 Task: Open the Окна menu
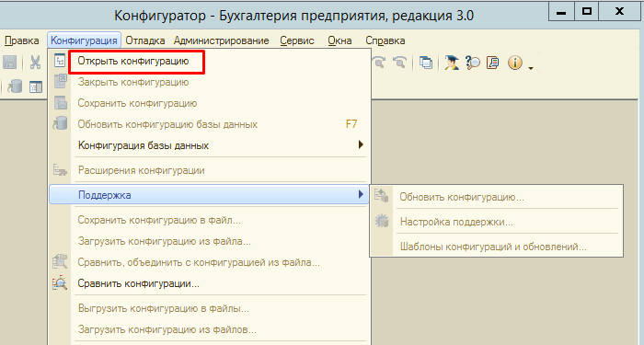click(x=339, y=40)
